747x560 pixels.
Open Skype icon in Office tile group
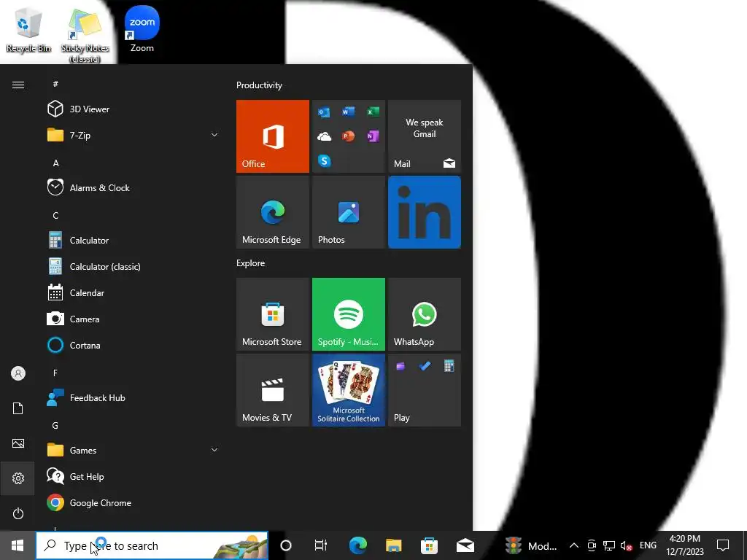(324, 161)
